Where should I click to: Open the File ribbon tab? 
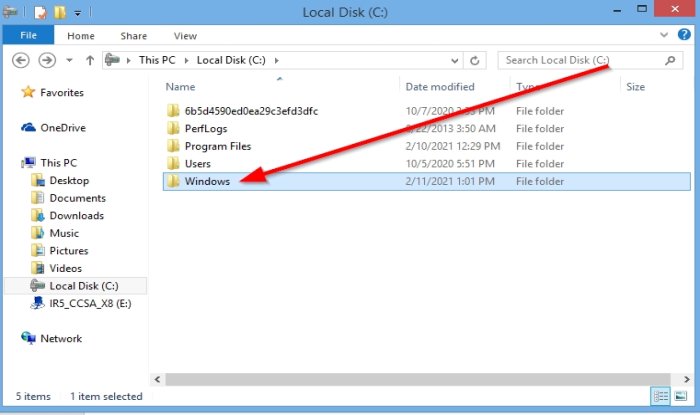coord(28,35)
